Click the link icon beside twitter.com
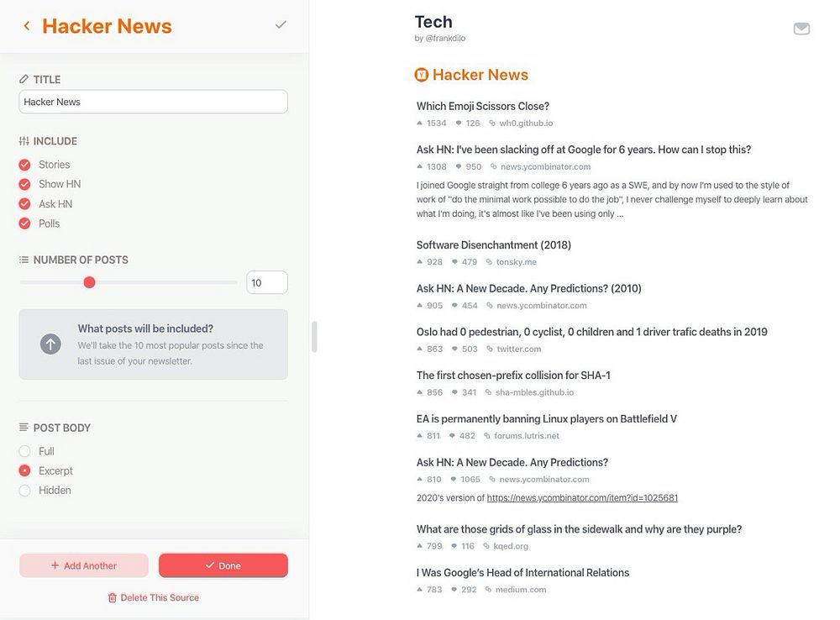Viewport: 840px width, 620px height. point(490,349)
